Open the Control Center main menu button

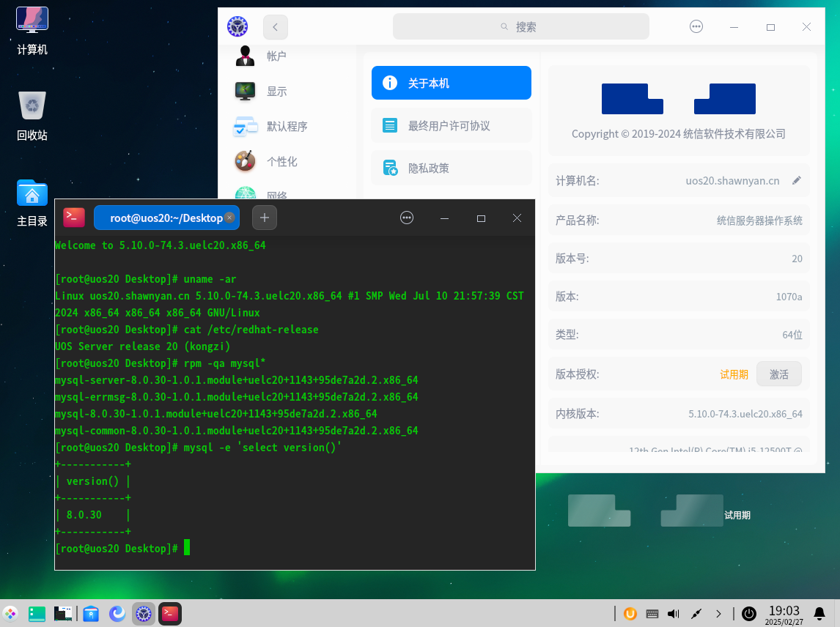coord(696,27)
